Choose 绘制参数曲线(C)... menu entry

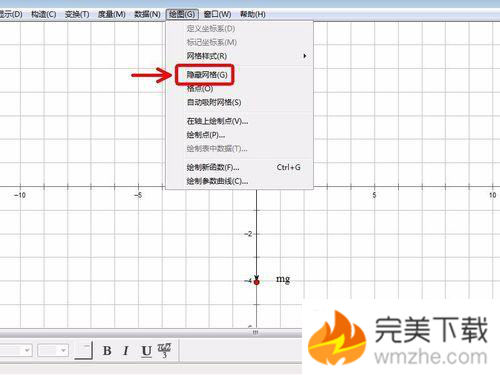(x=217, y=181)
